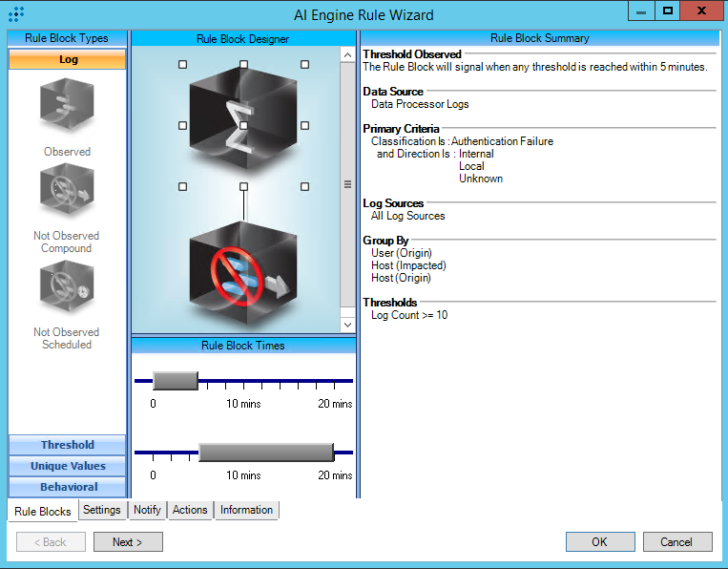
Task: Expand the Unique Values rule block section
Action: tap(68, 466)
